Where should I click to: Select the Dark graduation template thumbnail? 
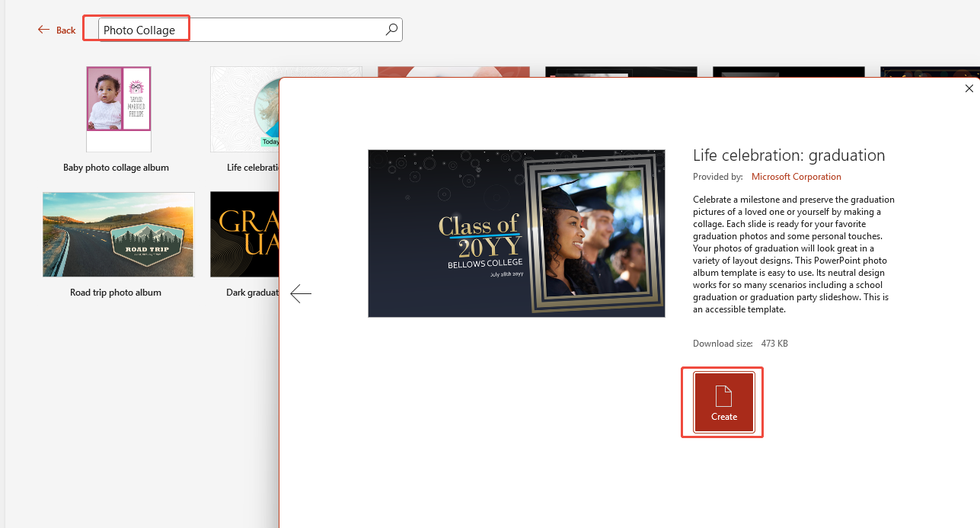(244, 234)
